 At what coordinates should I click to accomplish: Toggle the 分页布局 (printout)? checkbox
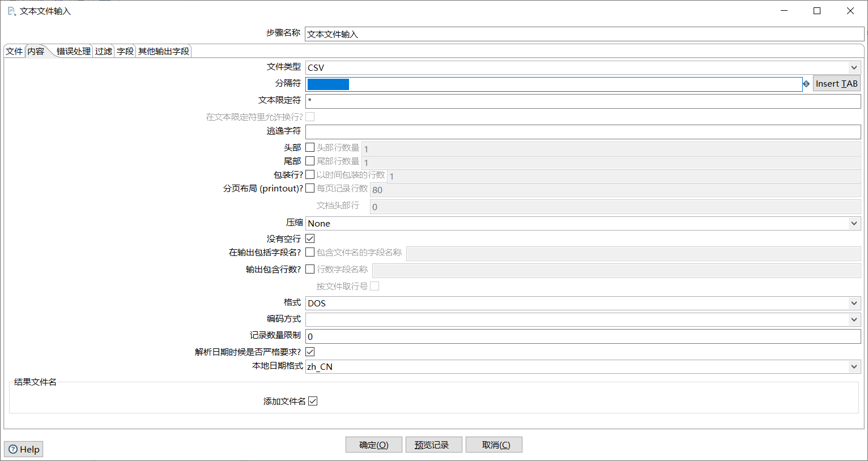click(x=310, y=188)
